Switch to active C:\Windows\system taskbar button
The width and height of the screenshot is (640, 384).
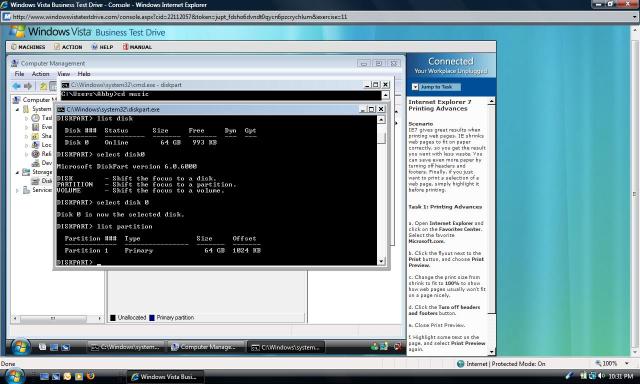pos(286,347)
